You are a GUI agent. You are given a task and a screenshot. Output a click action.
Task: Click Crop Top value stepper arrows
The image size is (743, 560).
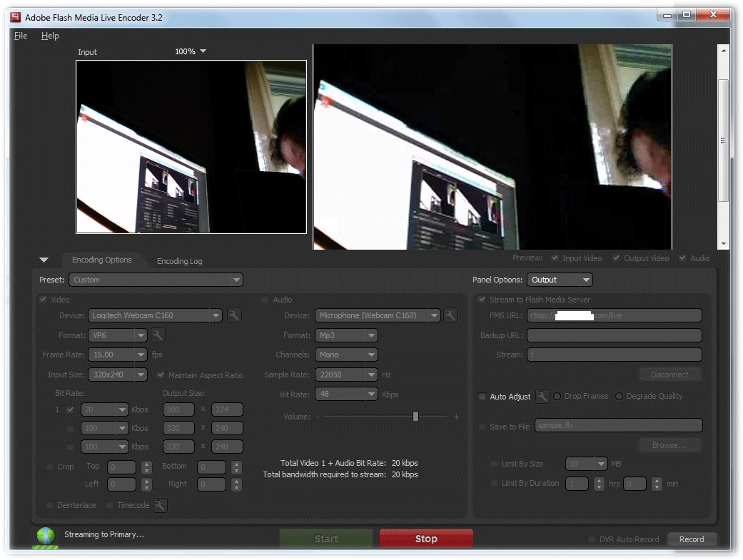pyautogui.click(x=146, y=467)
